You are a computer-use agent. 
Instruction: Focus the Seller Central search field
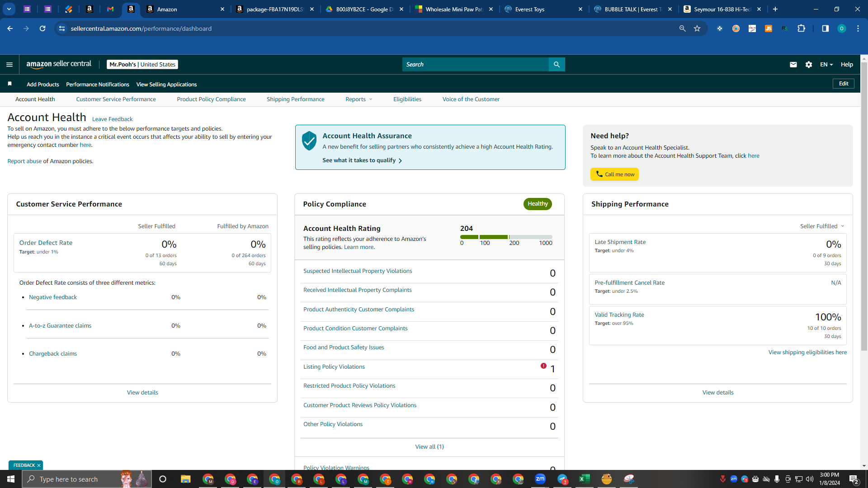[x=476, y=65]
